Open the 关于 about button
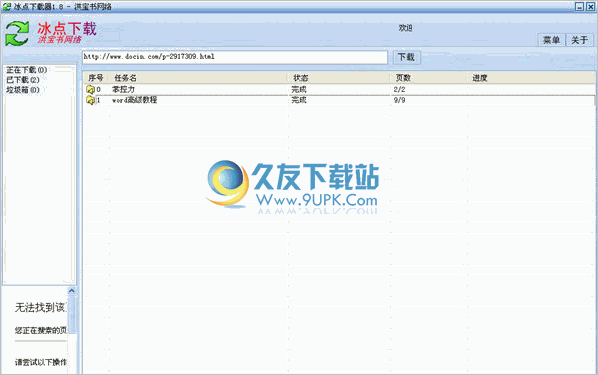This screenshot has height=375, width=598. [x=579, y=40]
